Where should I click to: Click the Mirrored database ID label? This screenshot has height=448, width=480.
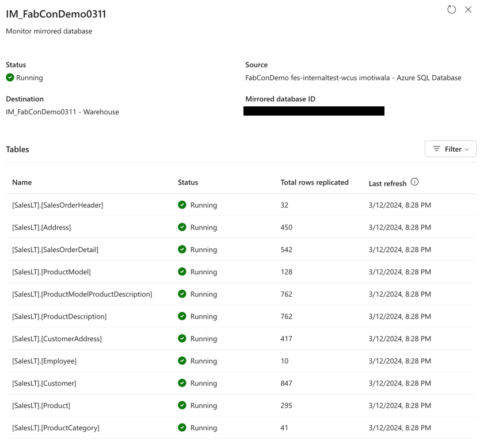pos(280,99)
